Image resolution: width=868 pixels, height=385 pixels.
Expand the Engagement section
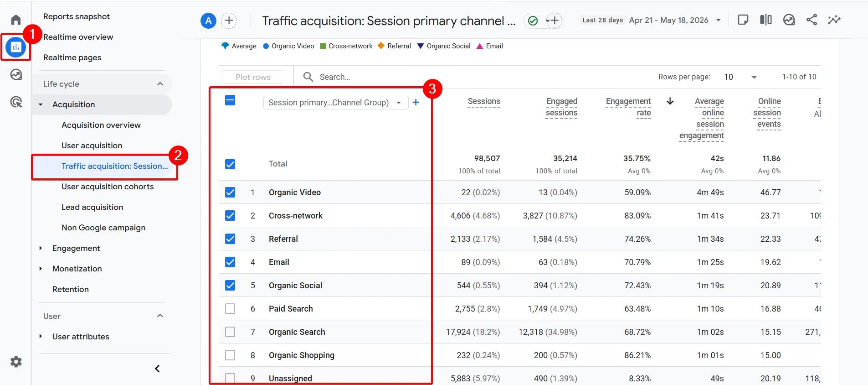(41, 248)
